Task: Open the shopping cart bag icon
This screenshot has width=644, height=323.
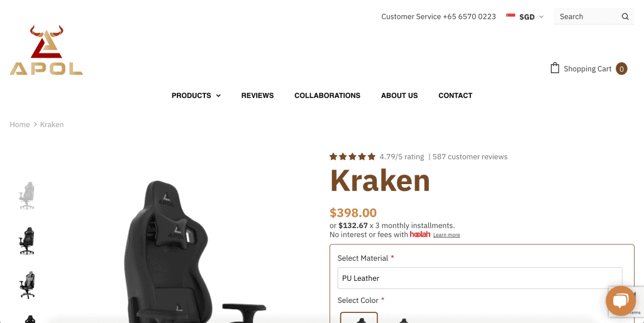Action: click(x=555, y=68)
